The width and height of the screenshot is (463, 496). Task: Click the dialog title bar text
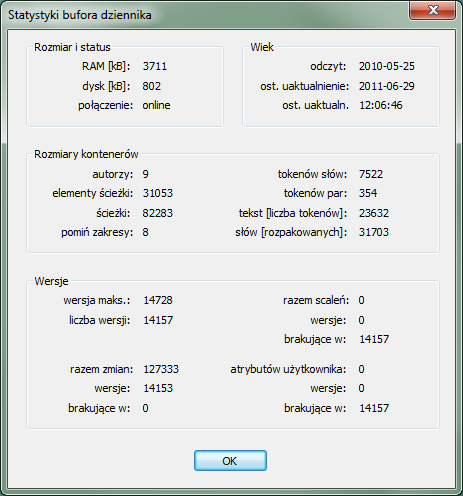coord(80,15)
